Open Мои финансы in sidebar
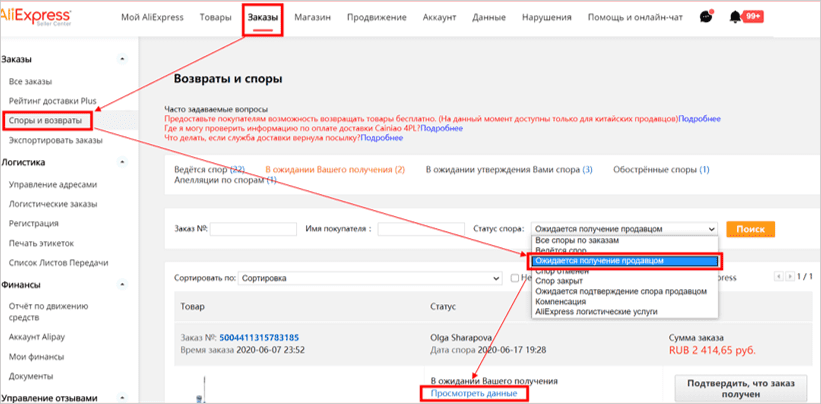 36,357
